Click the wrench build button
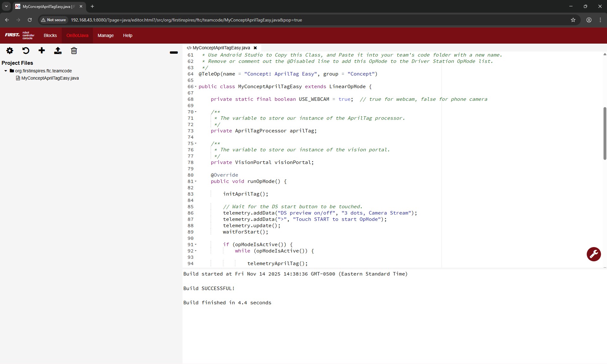Screen dimensions: 607x364 coord(593,254)
